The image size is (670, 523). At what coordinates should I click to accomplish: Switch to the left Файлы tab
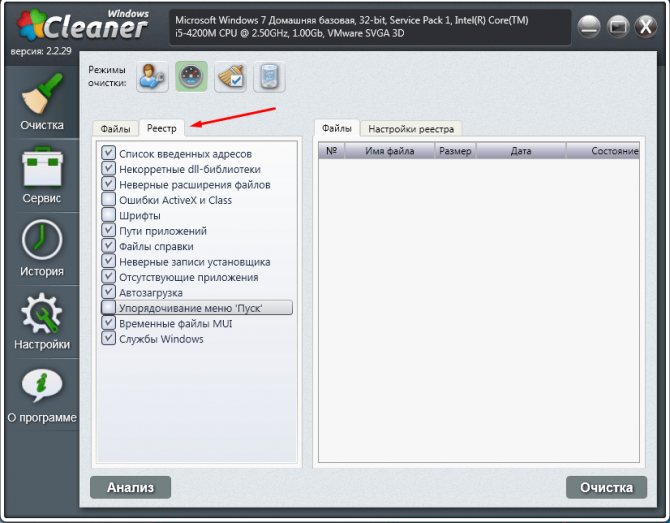tap(115, 129)
